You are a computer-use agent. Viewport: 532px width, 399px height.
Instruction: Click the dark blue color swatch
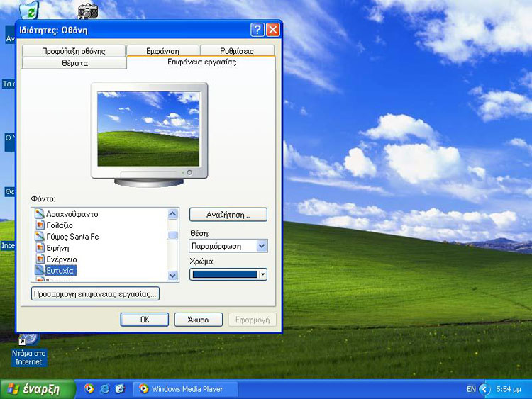coord(225,274)
